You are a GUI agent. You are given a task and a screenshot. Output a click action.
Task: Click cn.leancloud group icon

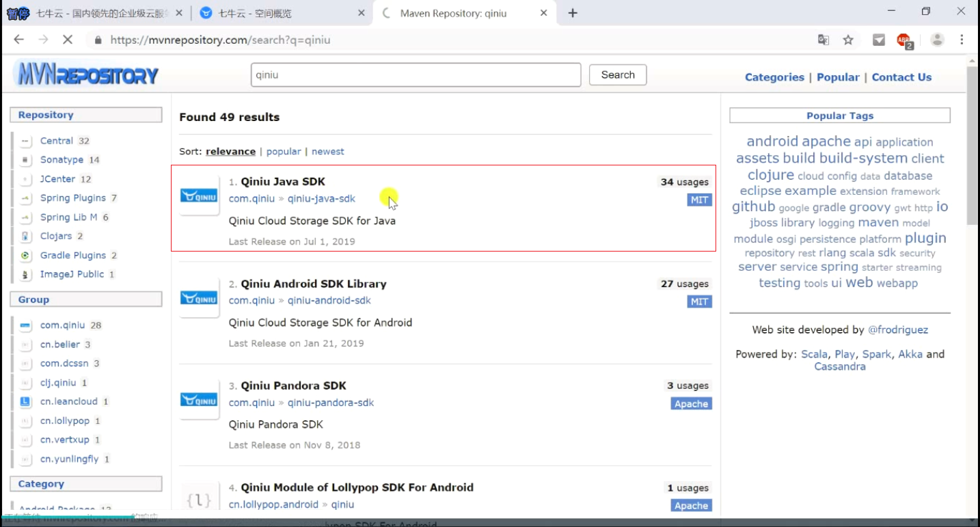[x=25, y=401]
